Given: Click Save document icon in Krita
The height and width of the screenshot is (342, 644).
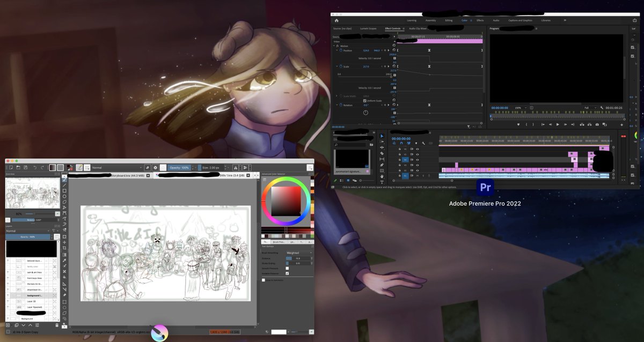Looking at the screenshot, I should (x=26, y=168).
